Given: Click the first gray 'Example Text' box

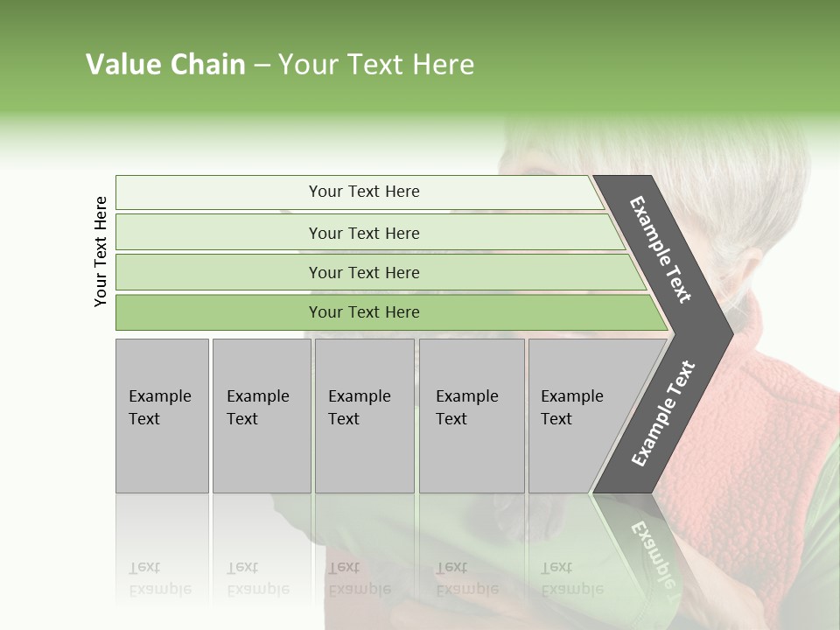Looking at the screenshot, I should (x=162, y=416).
